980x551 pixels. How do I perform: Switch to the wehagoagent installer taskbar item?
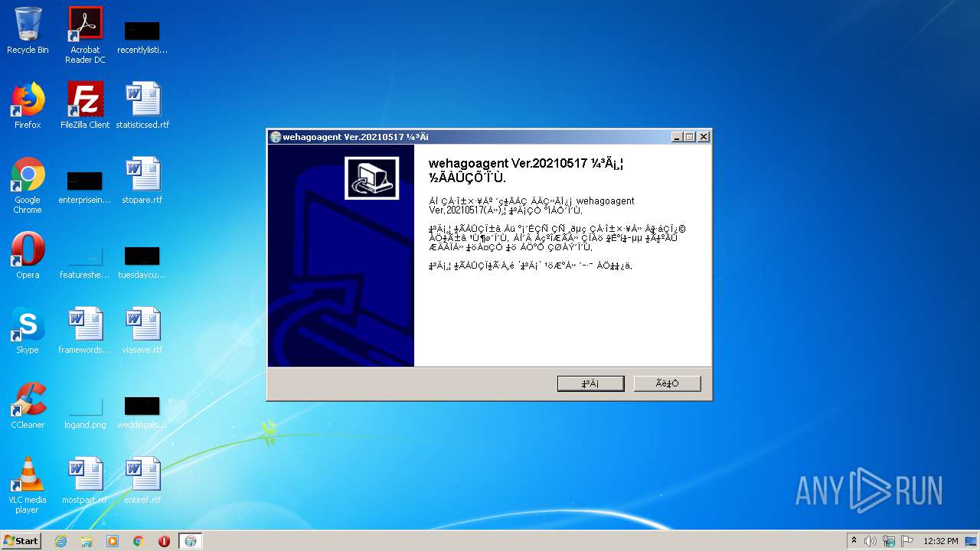191,541
